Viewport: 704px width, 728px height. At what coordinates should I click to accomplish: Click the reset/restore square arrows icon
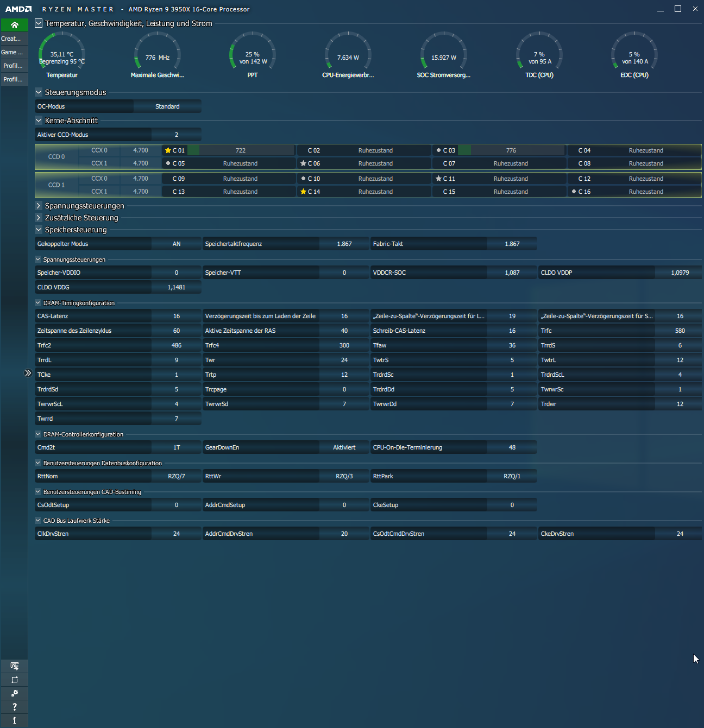coord(15,680)
